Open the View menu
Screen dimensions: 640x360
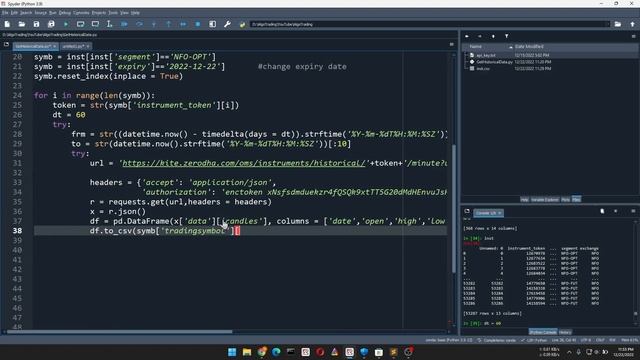tap(124, 13)
